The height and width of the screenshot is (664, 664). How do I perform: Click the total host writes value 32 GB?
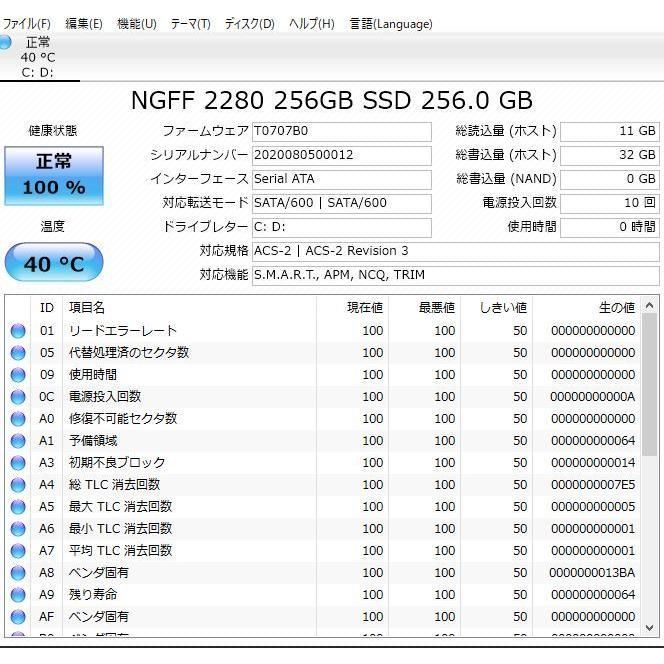point(610,155)
